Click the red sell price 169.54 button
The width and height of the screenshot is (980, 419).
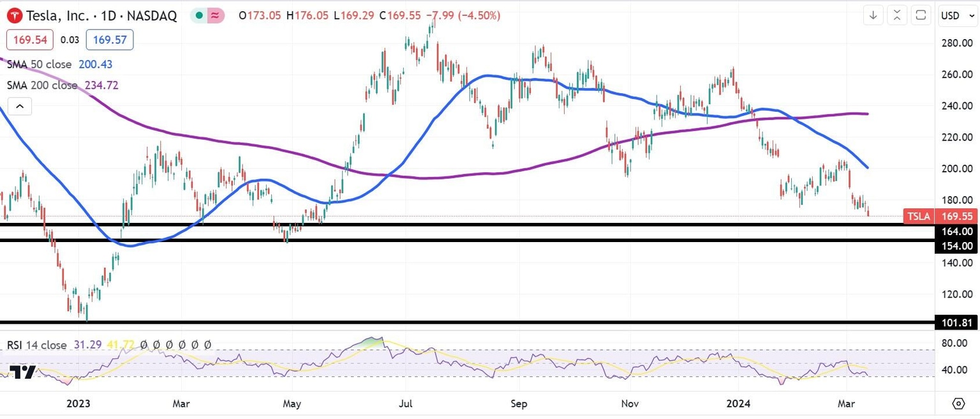[30, 40]
